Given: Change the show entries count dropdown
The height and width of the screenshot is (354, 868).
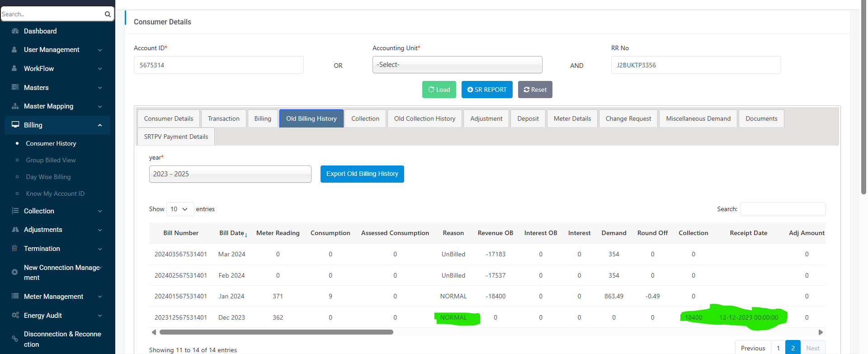Looking at the screenshot, I should pos(180,209).
